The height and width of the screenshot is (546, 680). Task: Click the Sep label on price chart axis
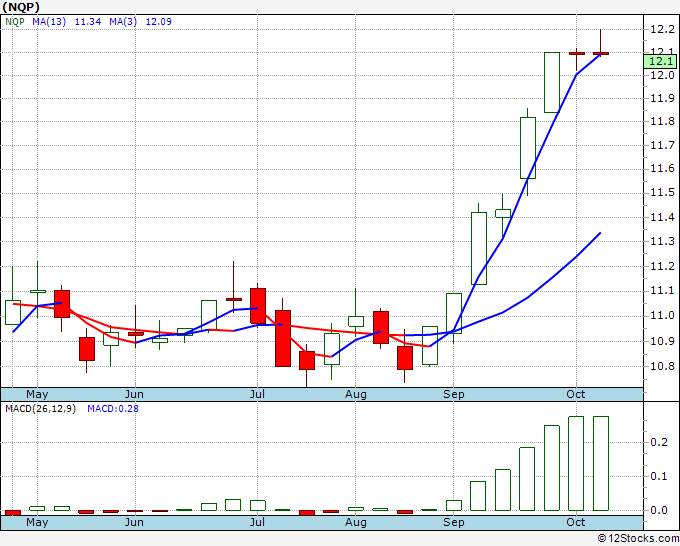pyautogui.click(x=453, y=394)
